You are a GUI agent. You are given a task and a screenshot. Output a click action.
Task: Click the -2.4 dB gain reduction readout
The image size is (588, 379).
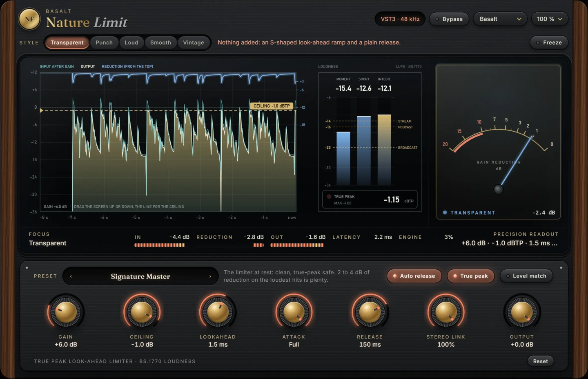[544, 213]
